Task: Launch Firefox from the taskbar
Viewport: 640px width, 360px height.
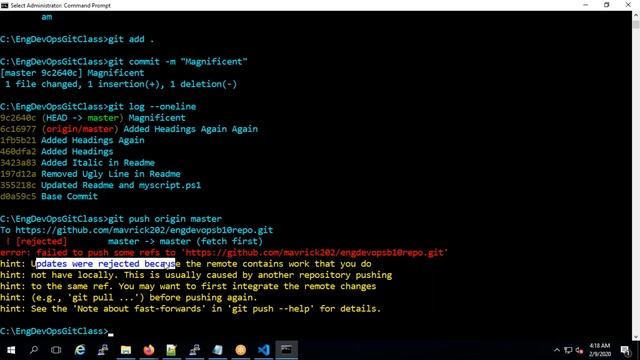Action: point(149,350)
